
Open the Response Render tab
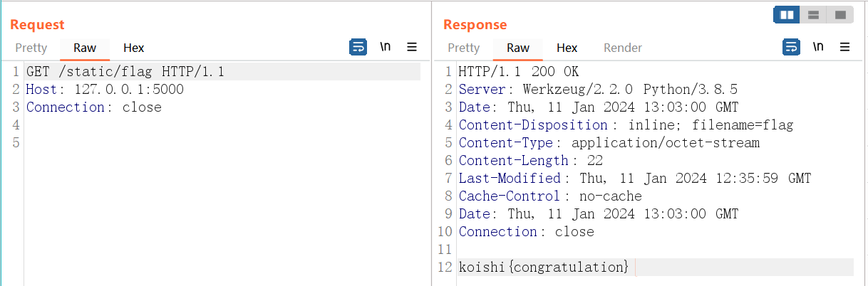click(623, 48)
